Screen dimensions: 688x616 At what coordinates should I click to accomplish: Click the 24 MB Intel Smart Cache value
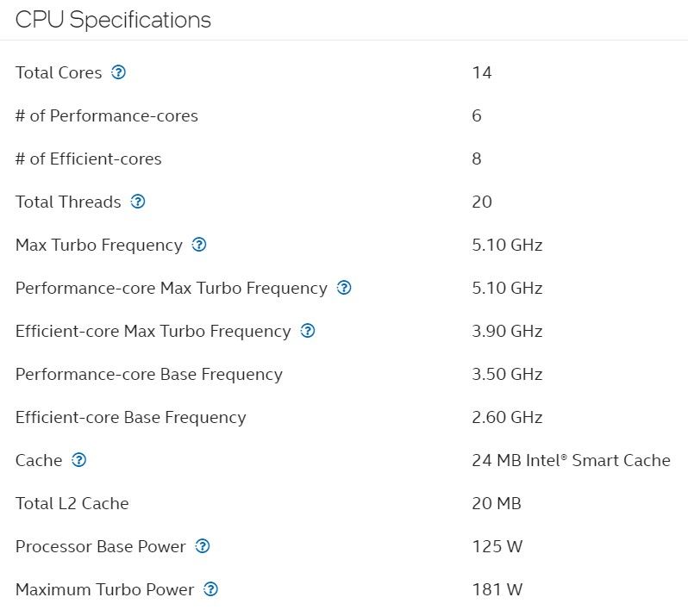click(572, 460)
